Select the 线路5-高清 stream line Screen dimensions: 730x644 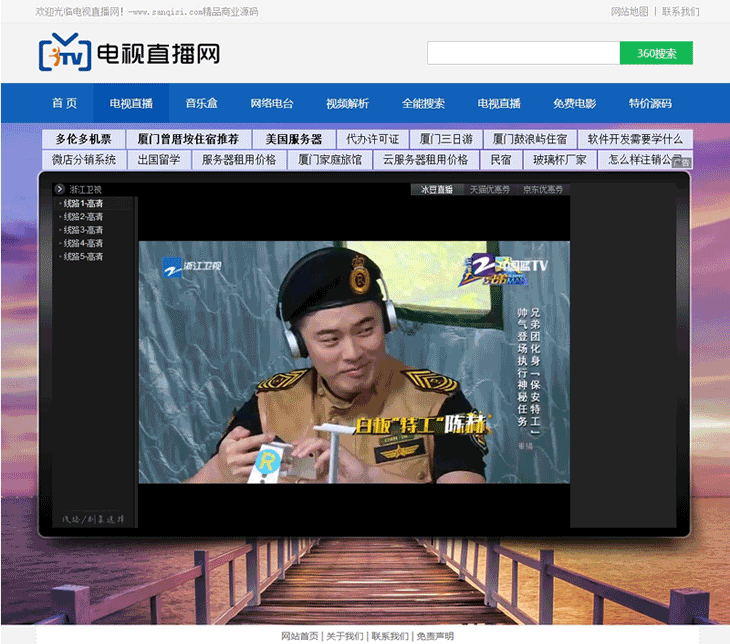(x=83, y=257)
